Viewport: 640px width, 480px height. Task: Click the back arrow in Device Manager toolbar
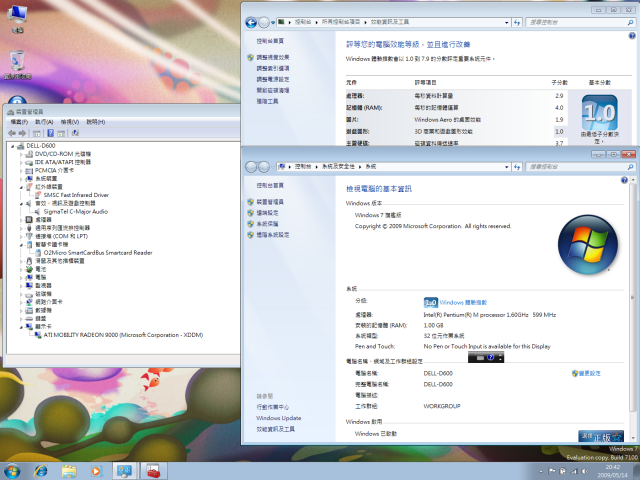click(12, 133)
